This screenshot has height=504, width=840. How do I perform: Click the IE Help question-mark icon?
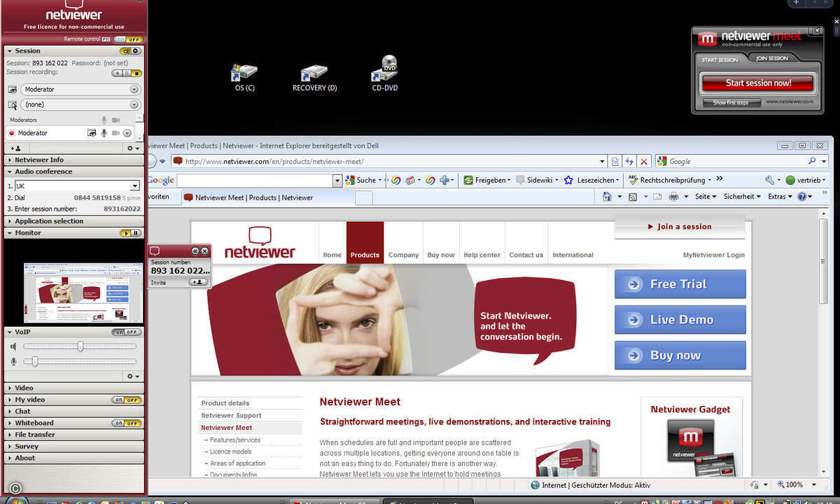coord(802,197)
